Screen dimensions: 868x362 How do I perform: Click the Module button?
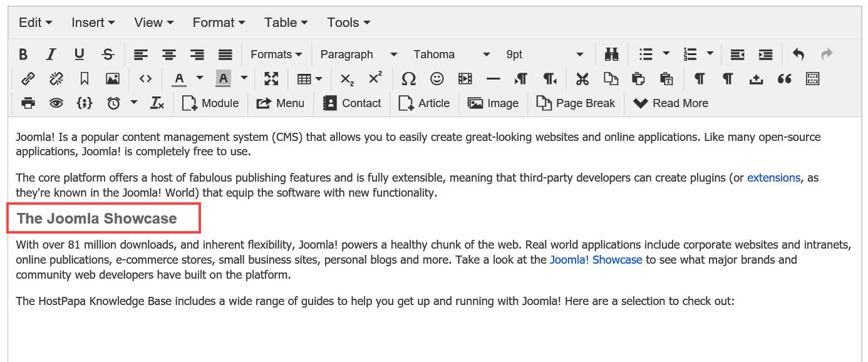point(210,103)
